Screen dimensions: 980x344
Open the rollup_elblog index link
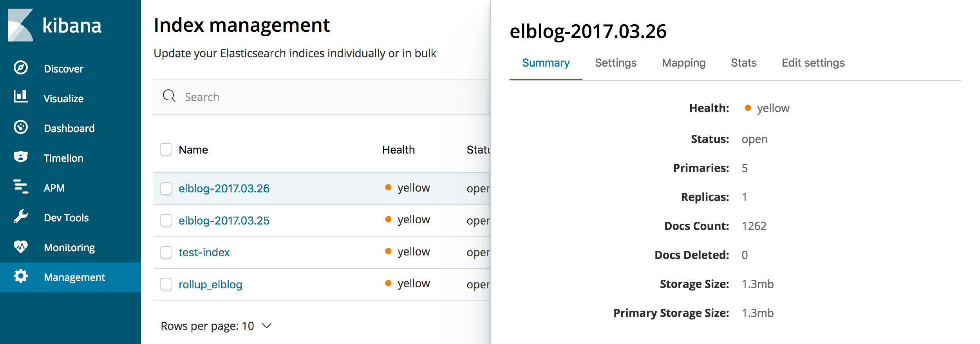pyautogui.click(x=210, y=284)
